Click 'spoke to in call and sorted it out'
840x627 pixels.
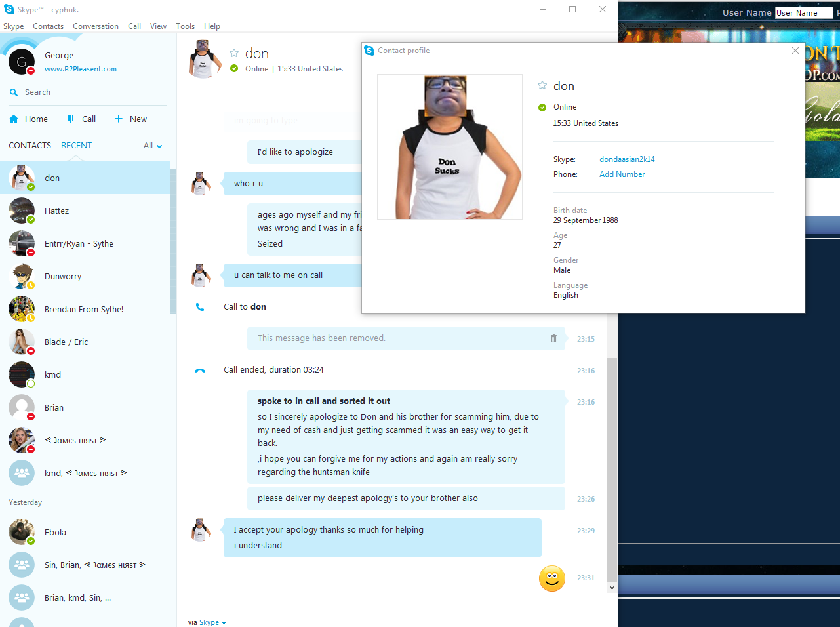click(x=324, y=401)
